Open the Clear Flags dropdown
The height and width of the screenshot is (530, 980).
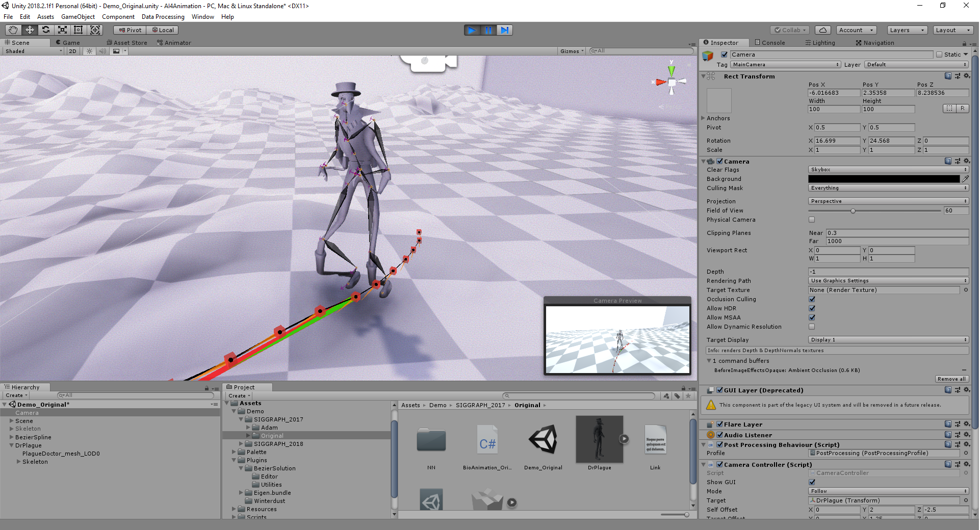click(887, 169)
